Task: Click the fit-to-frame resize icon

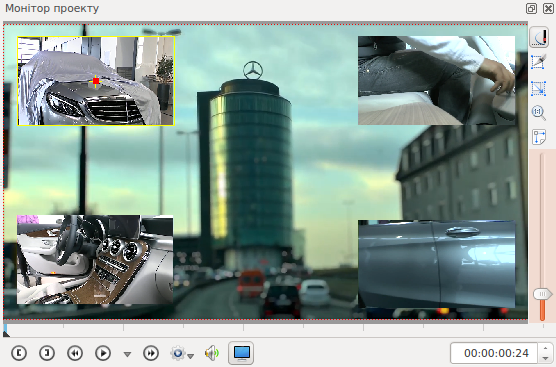Action: coord(539,88)
